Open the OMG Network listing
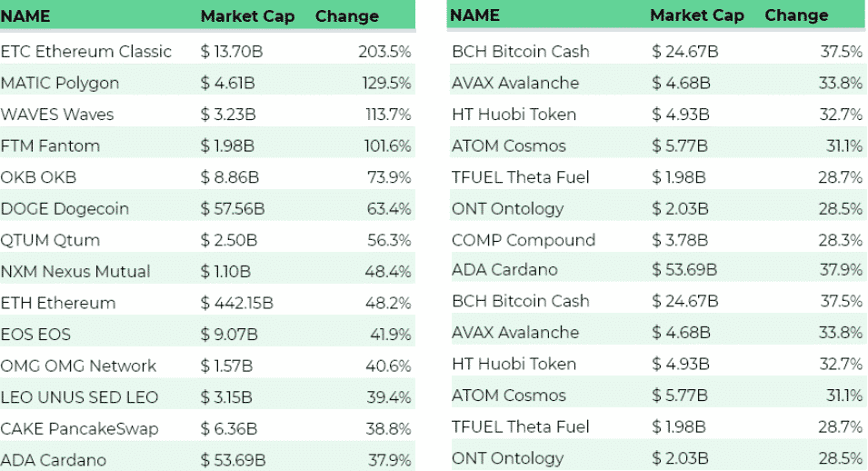868x471 pixels. click(x=78, y=366)
